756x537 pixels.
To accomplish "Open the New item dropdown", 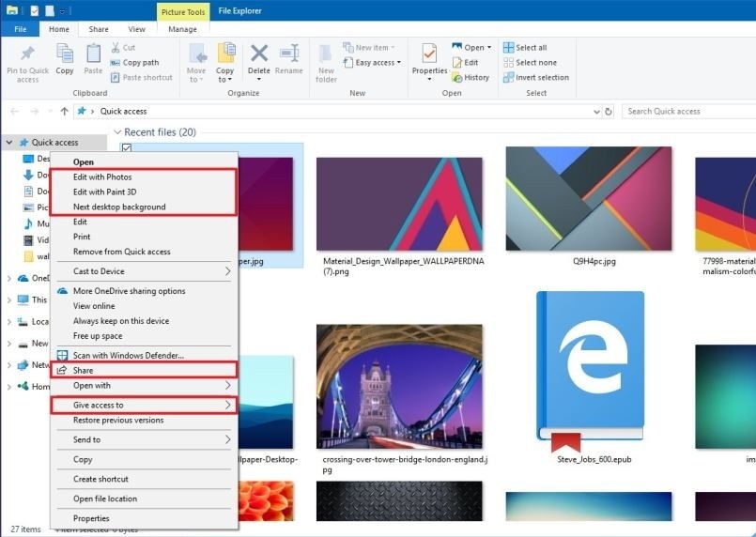I will (369, 48).
